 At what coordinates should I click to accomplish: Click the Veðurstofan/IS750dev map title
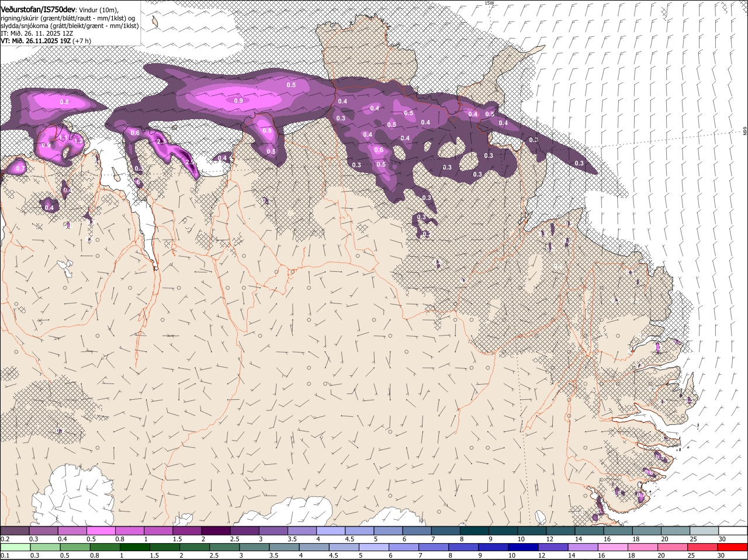[38, 10]
